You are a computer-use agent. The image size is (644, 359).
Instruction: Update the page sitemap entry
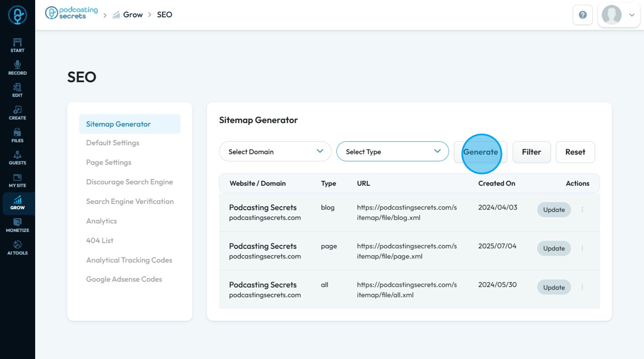pos(554,248)
